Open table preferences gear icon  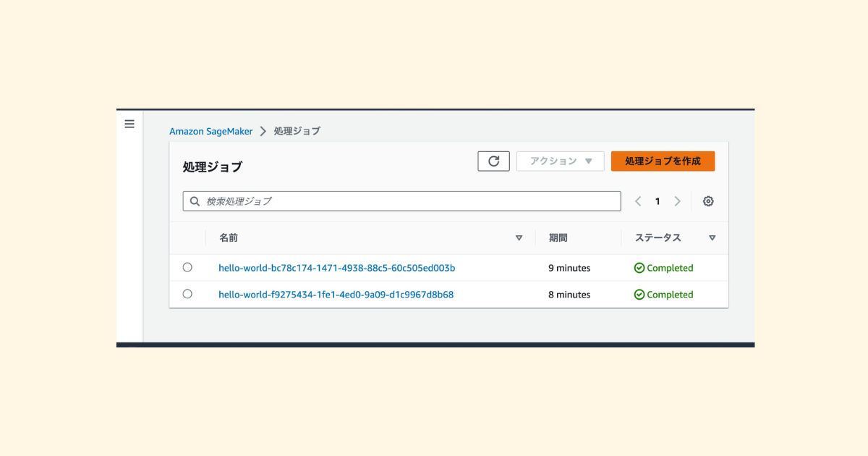(708, 201)
